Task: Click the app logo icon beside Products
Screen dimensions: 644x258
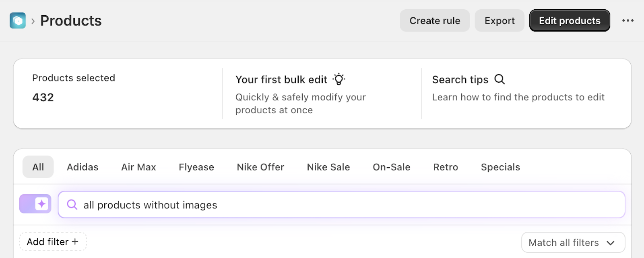Action: point(18,21)
